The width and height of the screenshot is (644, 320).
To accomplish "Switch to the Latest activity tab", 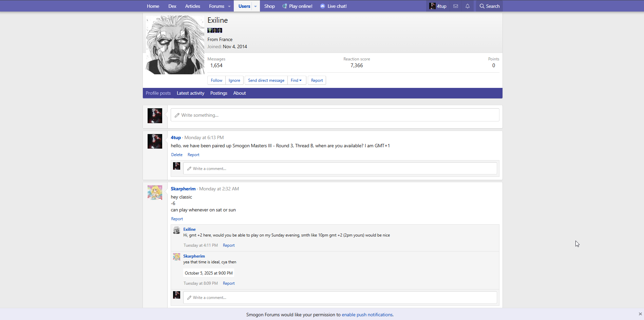I will (x=190, y=93).
